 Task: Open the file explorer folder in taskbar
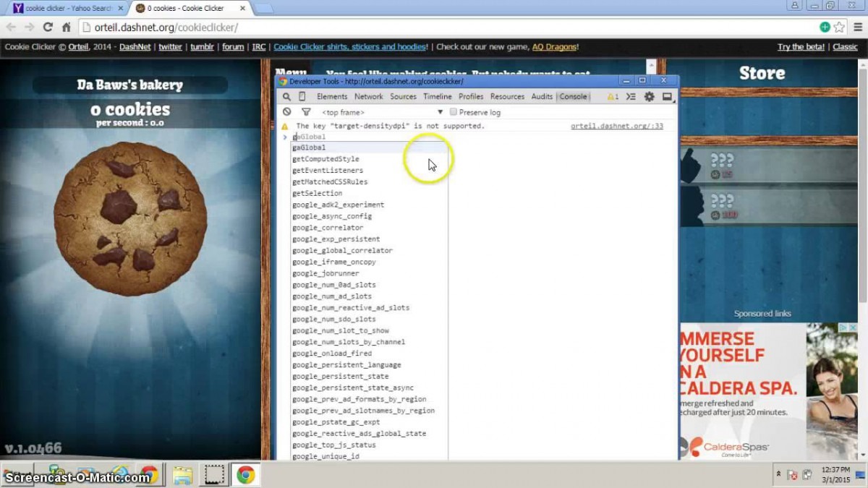tap(182, 475)
